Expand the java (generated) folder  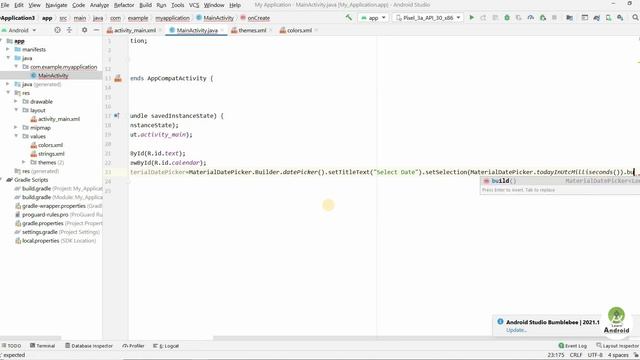pos(7,84)
